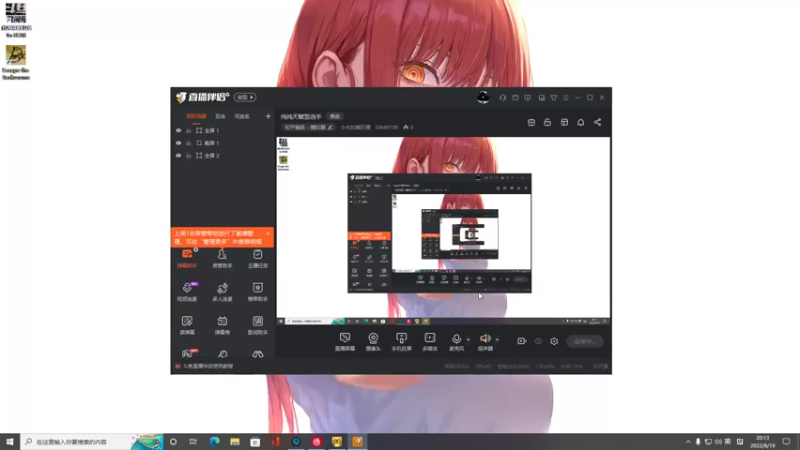Open the 读弹幕 read-danmaku tool

point(187,325)
